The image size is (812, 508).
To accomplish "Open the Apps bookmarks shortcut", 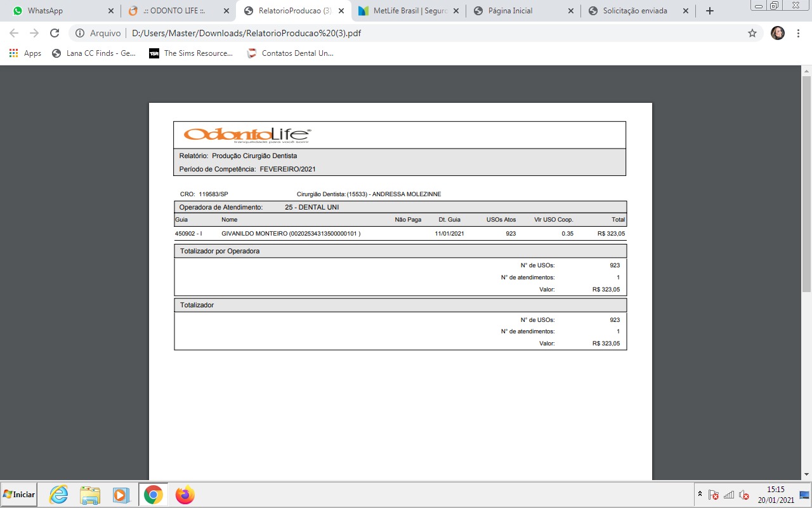I will [x=25, y=53].
